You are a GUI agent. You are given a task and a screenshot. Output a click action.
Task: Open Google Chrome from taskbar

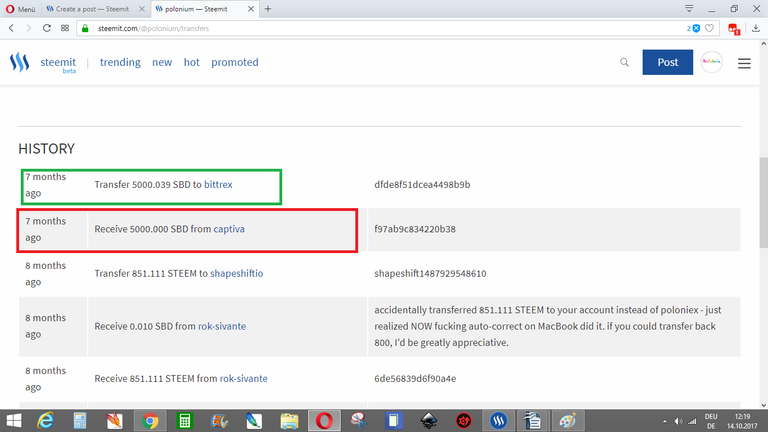(150, 421)
